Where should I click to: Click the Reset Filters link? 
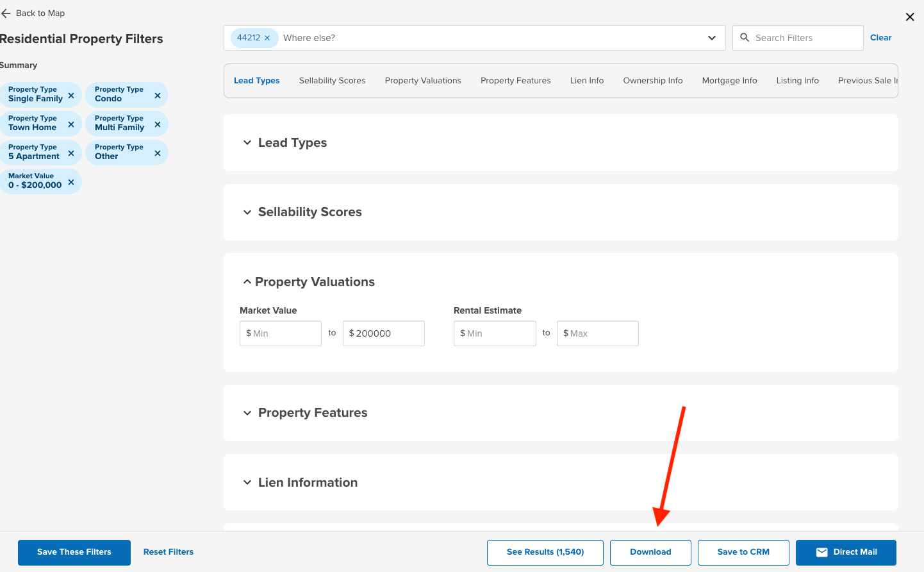pos(169,552)
